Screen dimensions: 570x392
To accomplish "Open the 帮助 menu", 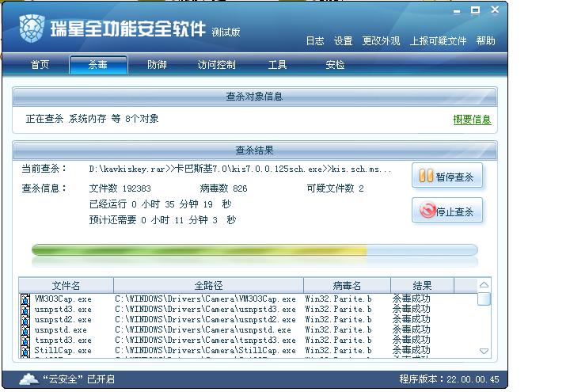I will point(485,40).
